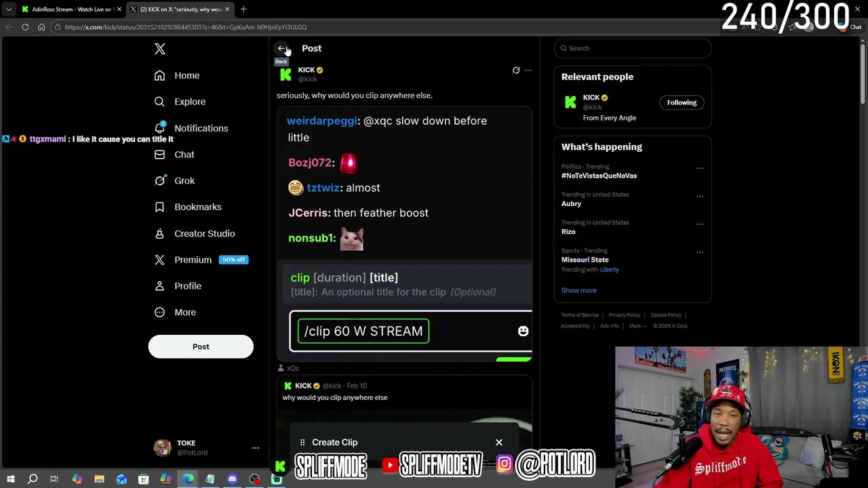This screenshot has height=488, width=868.
Task: Open Microsoft Store from taskbar
Action: point(143,479)
